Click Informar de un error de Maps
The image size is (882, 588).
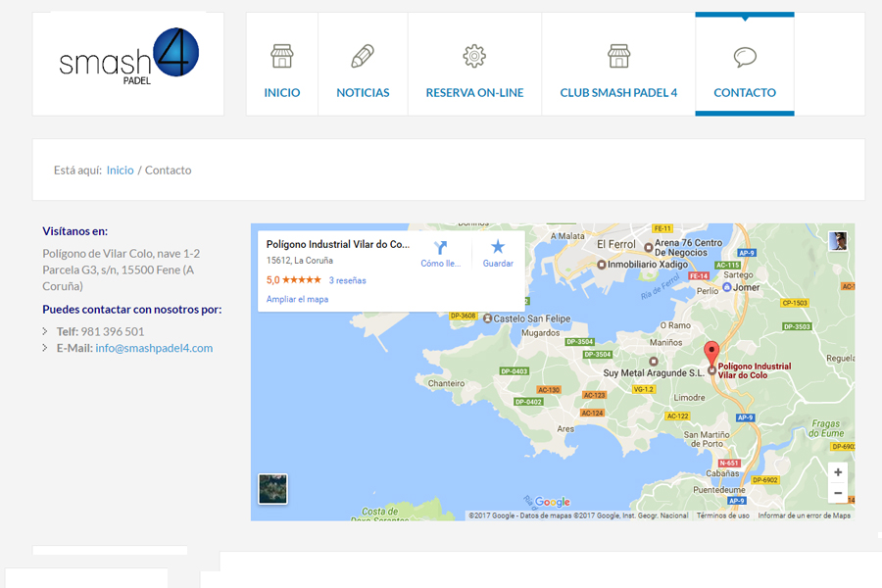pyautogui.click(x=804, y=515)
